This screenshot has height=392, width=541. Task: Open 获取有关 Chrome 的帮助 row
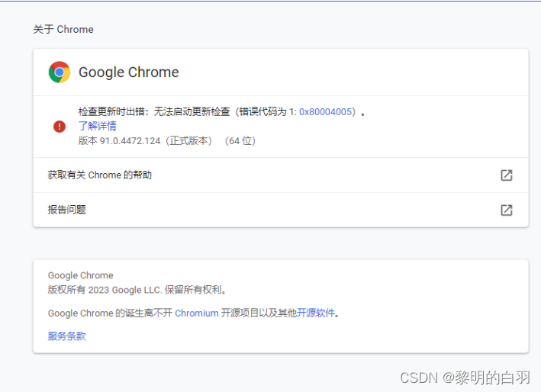[x=281, y=175]
